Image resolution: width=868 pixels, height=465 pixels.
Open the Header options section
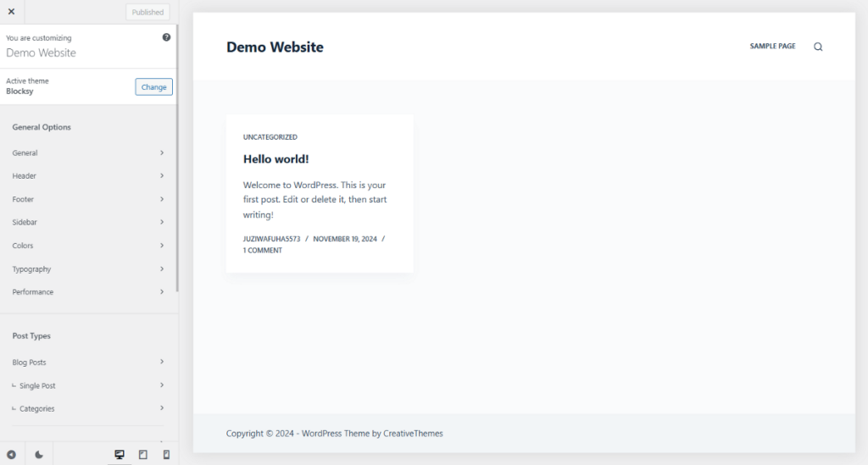(88, 176)
